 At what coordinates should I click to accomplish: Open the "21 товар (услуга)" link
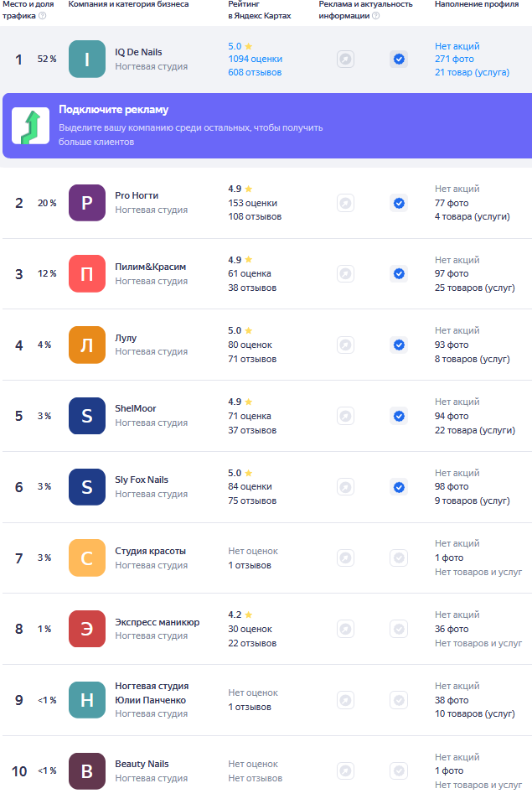(x=472, y=72)
